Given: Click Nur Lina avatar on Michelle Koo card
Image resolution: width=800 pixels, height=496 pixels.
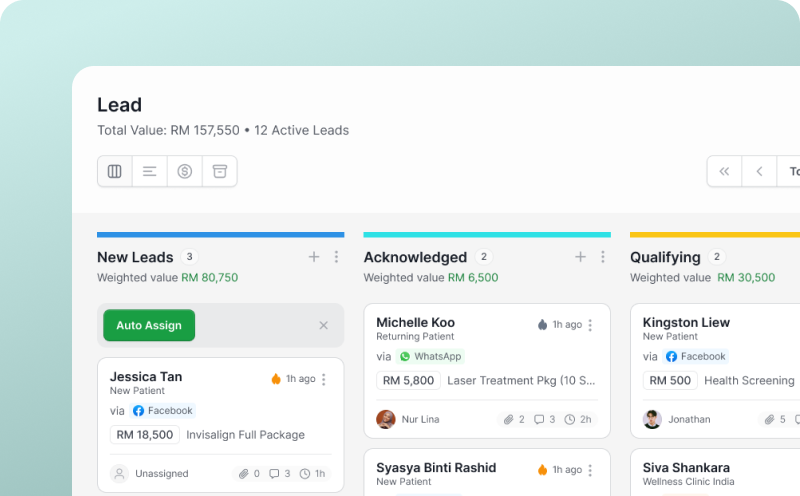Looking at the screenshot, I should click(386, 419).
